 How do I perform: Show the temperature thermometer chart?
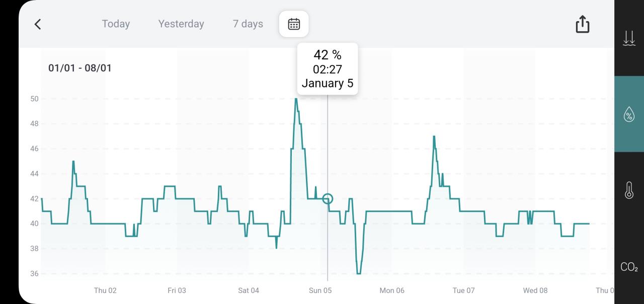tap(629, 190)
